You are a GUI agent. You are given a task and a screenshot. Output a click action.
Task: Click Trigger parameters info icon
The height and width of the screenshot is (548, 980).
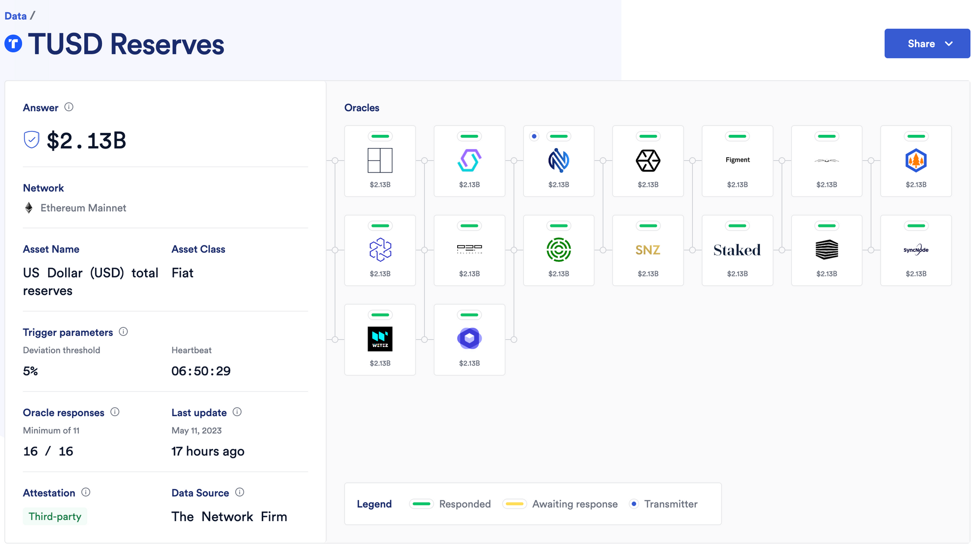click(123, 332)
